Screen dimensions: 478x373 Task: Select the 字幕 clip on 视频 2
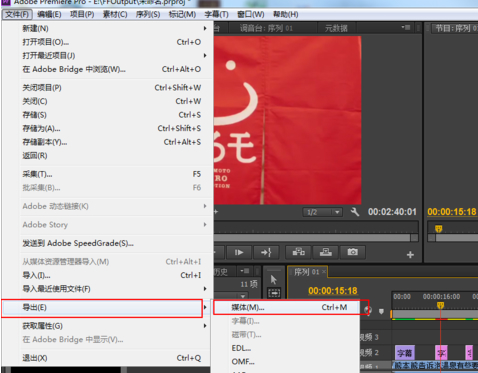(x=405, y=353)
